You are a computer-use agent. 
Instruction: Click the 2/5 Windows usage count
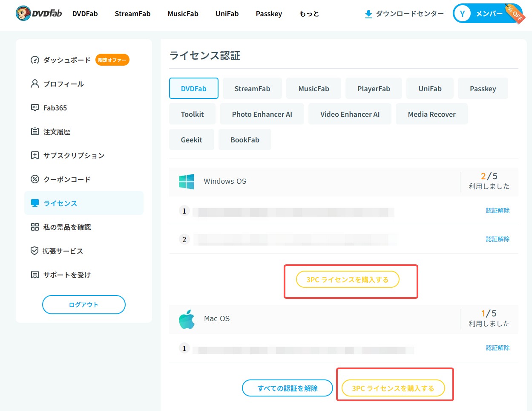coord(489,176)
